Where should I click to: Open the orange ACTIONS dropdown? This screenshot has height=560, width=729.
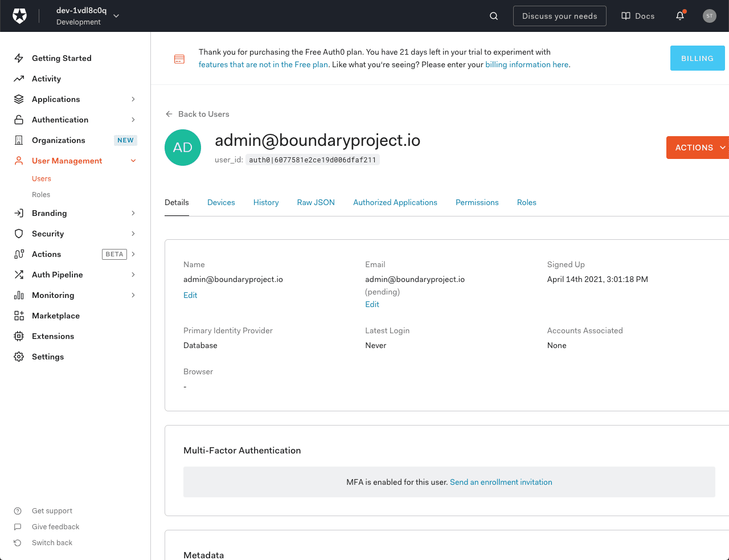698,148
